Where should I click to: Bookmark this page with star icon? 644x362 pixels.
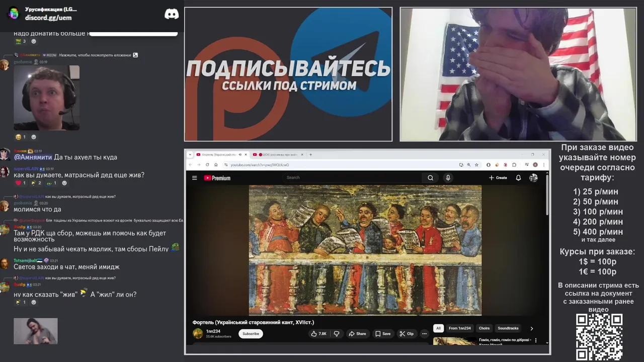(x=475, y=165)
